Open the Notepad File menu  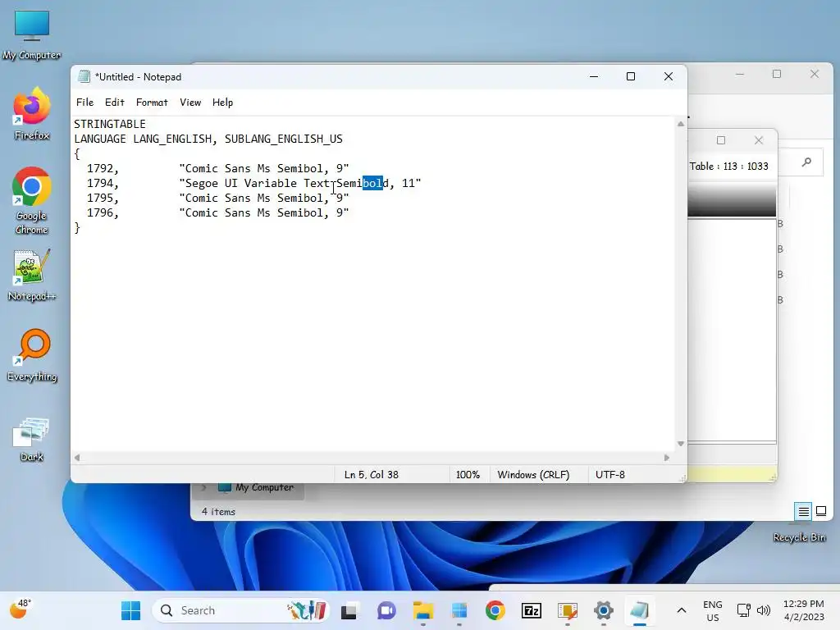(84, 103)
